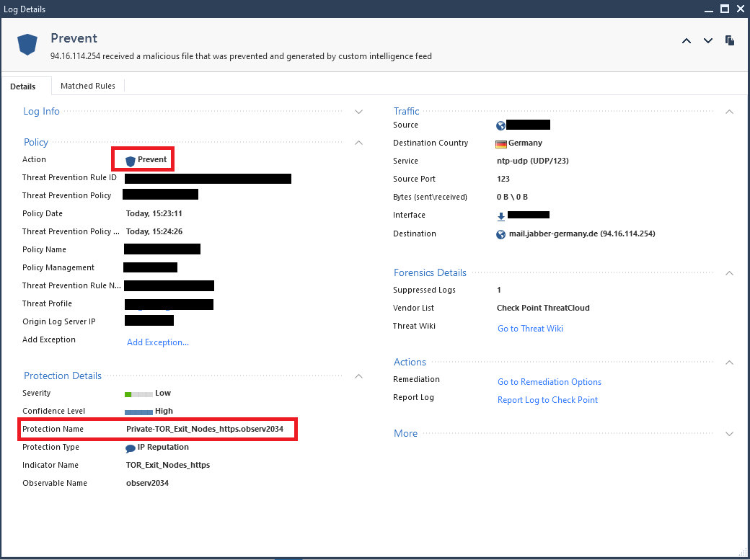Navigate to previous log with up arrow icon
The width and height of the screenshot is (750, 560).
(686, 41)
